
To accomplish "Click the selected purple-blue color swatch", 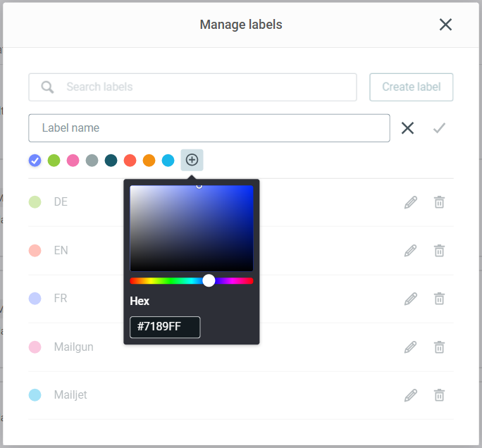I will coord(35,161).
